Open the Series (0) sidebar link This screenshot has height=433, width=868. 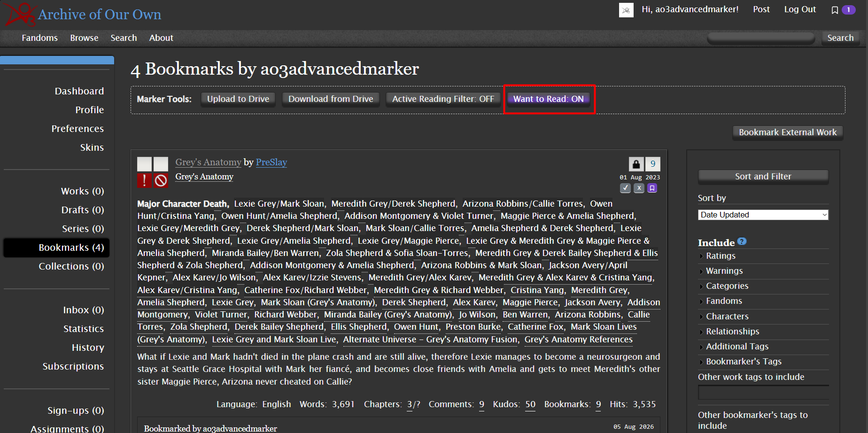83,229
